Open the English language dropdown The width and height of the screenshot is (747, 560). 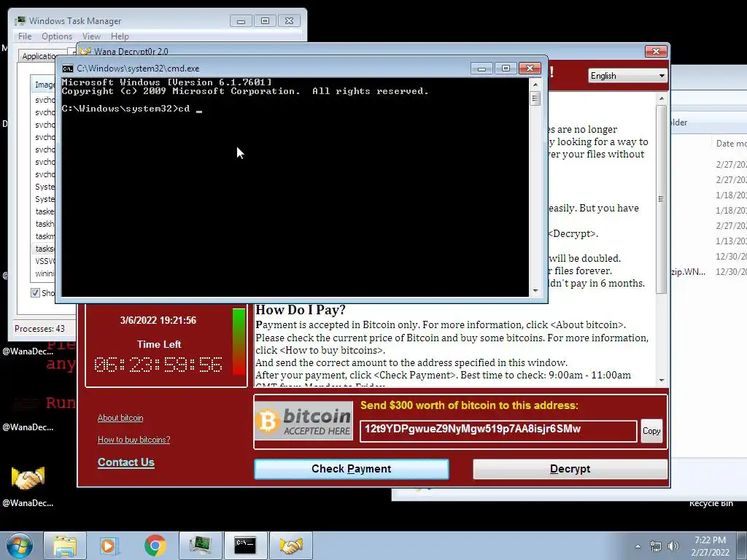coord(627,76)
